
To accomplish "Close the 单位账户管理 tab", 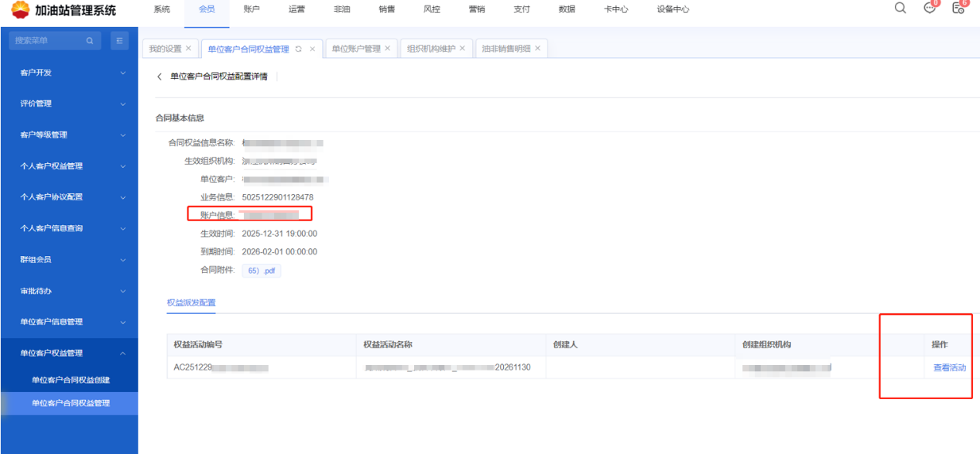I will click(388, 49).
